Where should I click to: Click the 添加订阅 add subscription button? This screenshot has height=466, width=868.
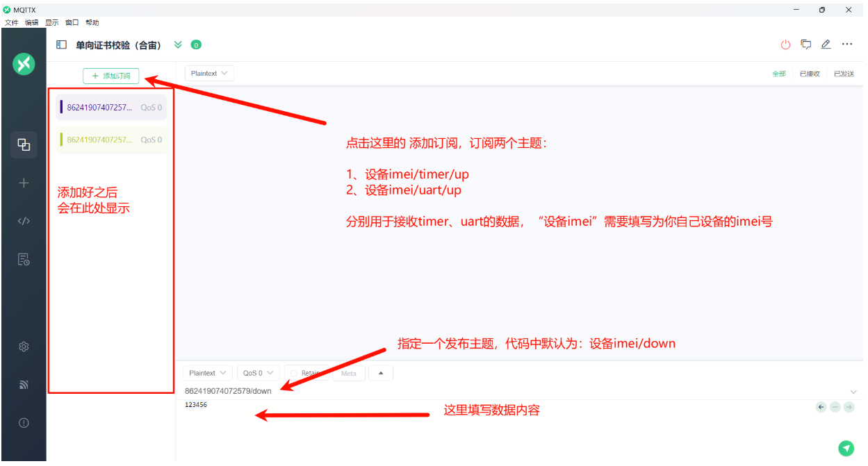pos(111,76)
